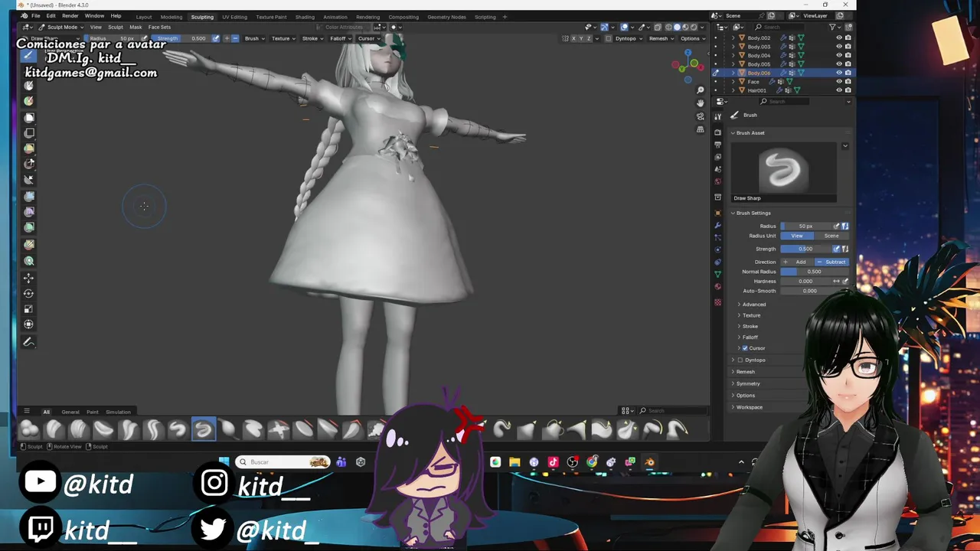Expand the Remesh panel in properties
Screen dimensions: 980x551
[x=745, y=372]
